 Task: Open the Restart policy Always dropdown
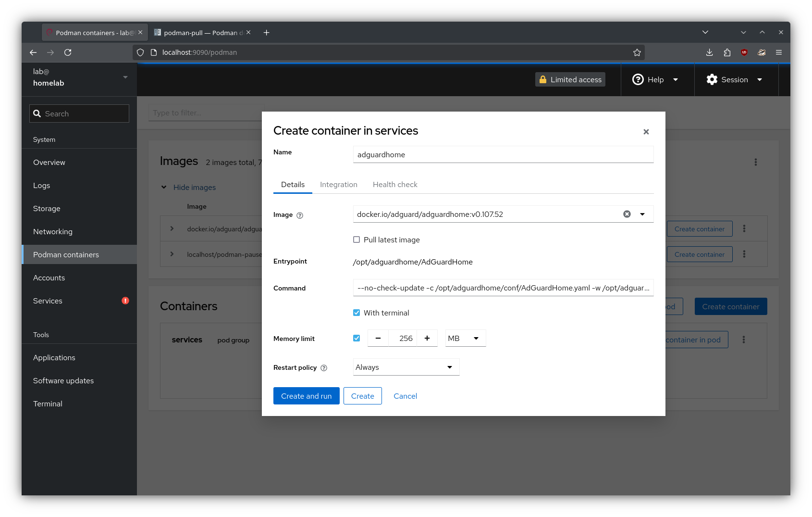pos(406,367)
